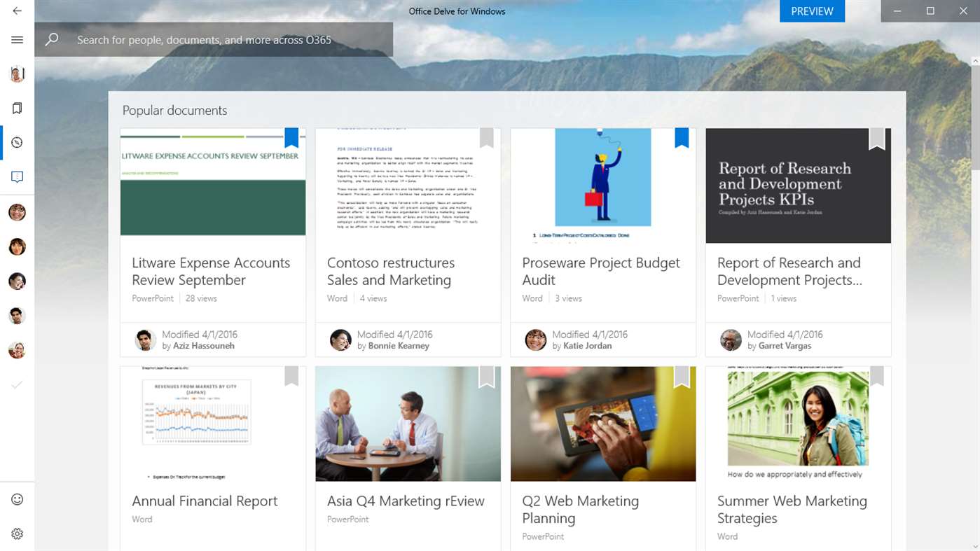Open settings gear icon
Viewport: 980px width, 551px height.
tap(17, 534)
